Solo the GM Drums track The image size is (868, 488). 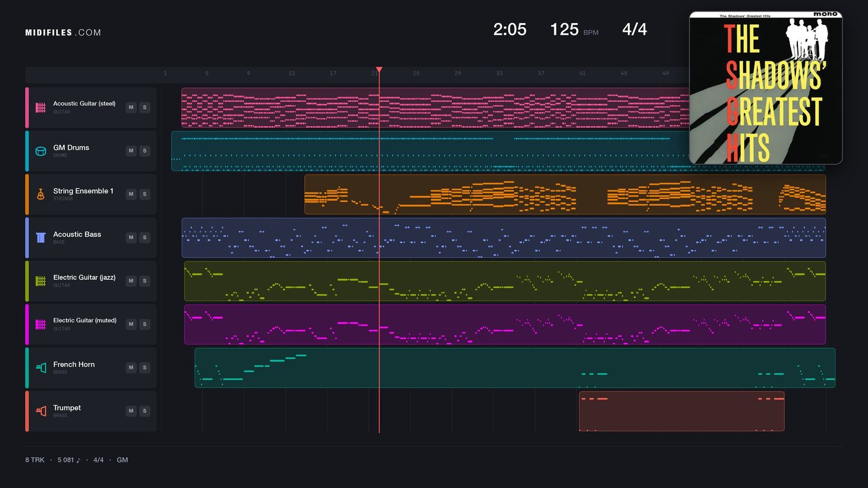click(145, 151)
